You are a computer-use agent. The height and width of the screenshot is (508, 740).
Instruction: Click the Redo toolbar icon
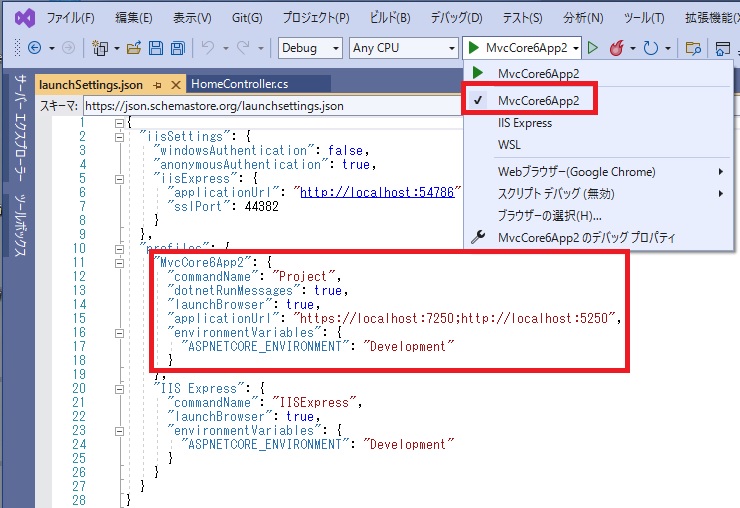[244, 48]
